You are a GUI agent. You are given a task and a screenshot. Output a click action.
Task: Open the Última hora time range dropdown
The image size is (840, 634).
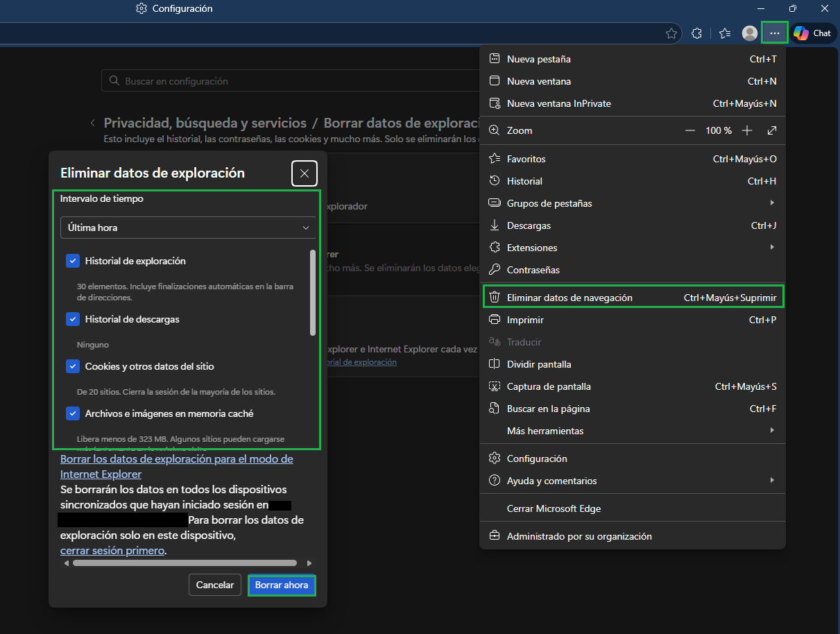(188, 228)
